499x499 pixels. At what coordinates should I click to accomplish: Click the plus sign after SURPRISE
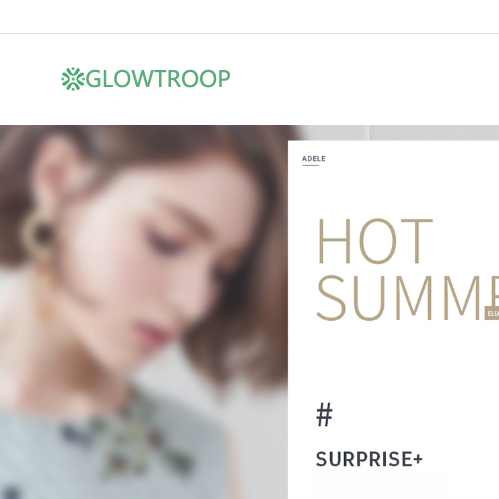pos(418,460)
